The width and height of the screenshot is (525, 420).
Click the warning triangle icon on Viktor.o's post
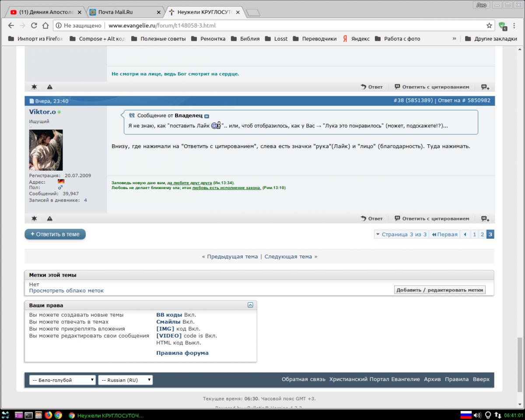point(50,219)
